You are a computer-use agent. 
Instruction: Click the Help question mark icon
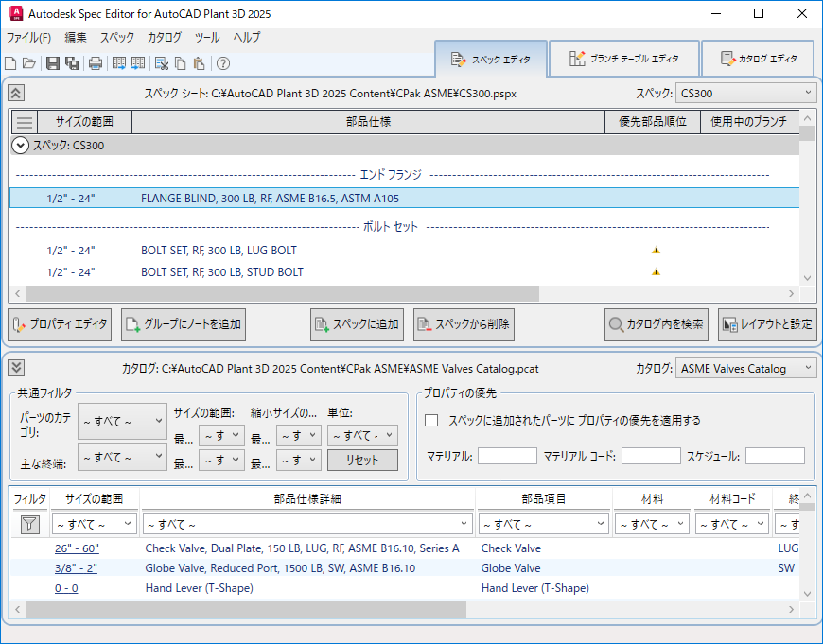click(x=223, y=63)
